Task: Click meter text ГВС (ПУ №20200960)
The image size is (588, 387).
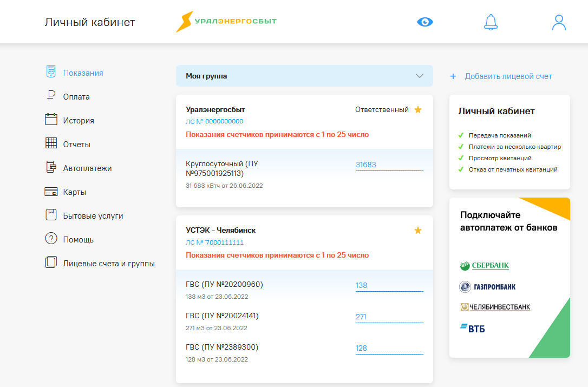Action: [224, 284]
